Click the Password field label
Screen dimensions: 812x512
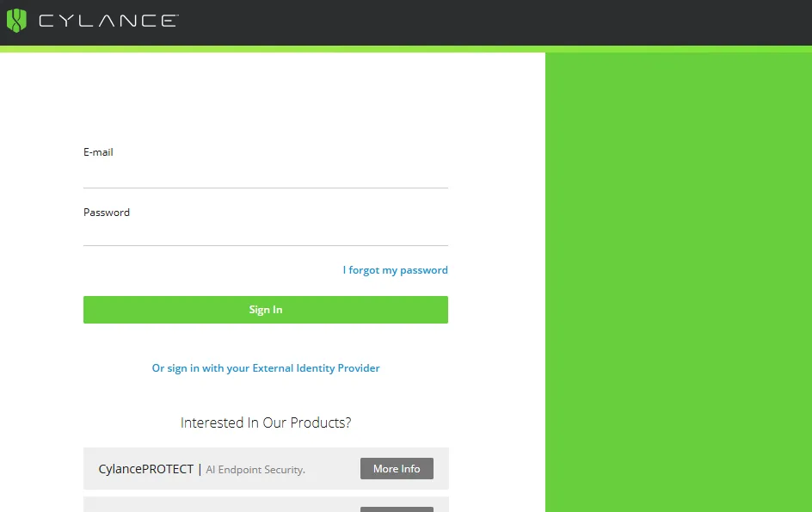[107, 213]
